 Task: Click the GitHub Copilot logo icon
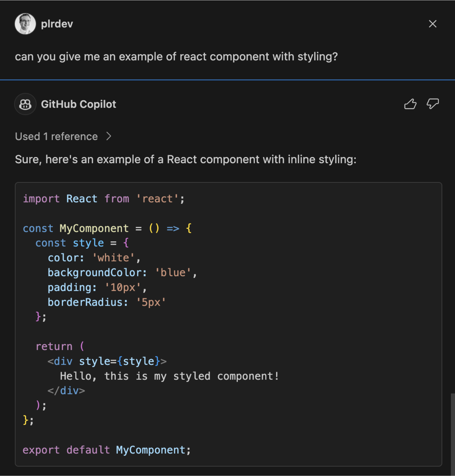tap(25, 104)
